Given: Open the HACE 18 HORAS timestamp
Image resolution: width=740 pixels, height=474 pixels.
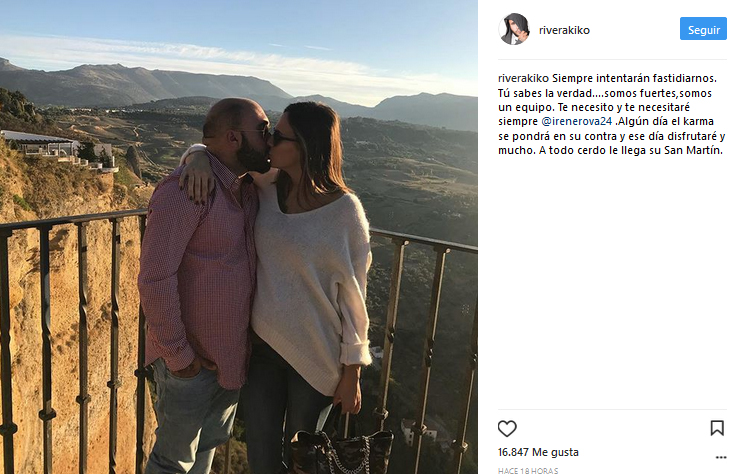Looking at the screenshot, I should (x=528, y=470).
